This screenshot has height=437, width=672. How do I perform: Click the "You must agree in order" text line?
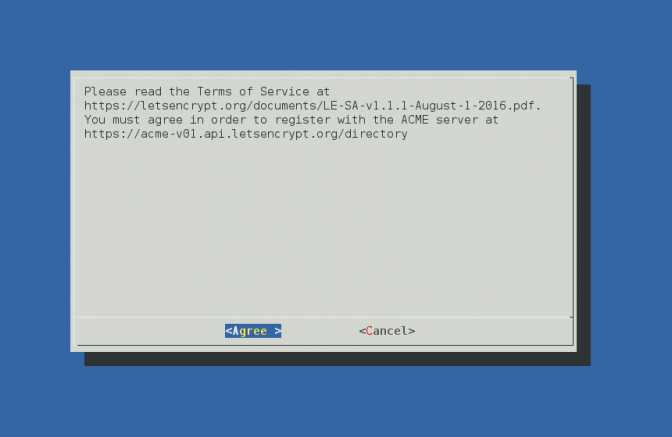pos(291,120)
